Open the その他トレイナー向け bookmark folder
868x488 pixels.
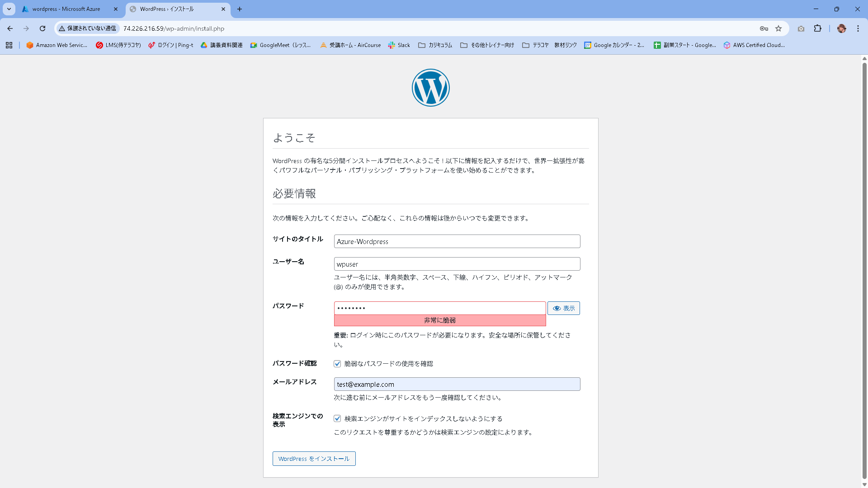click(487, 45)
